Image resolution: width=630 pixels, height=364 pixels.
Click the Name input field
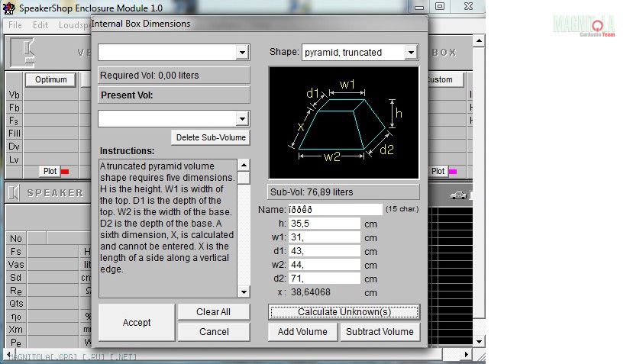pos(334,210)
